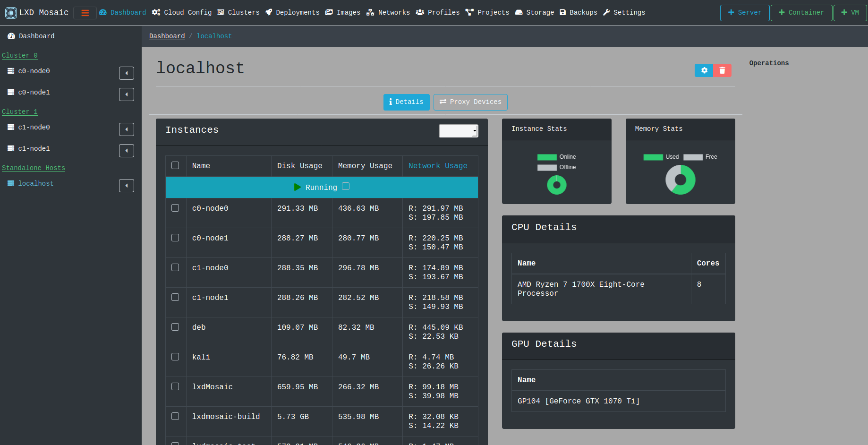Navigate to Networks via its icon
Screen dimensions: 868x445
[370, 12]
